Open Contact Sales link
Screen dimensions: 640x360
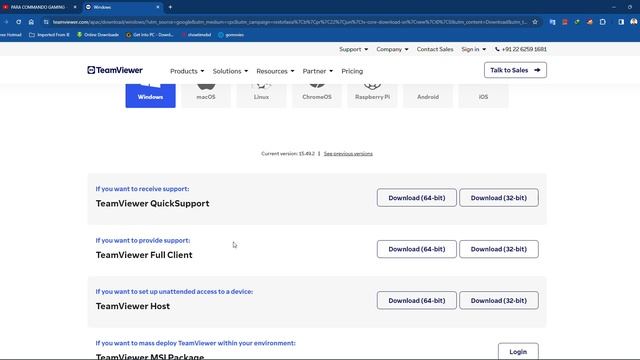point(435,49)
